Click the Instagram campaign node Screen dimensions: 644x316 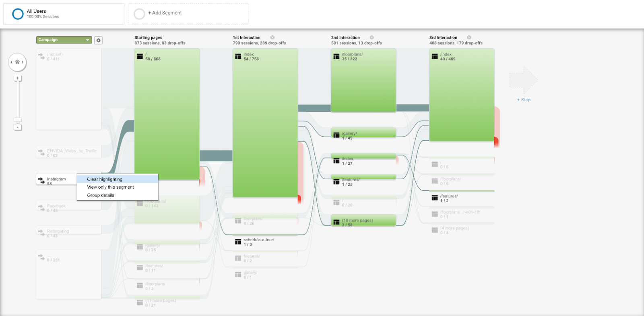click(x=56, y=180)
